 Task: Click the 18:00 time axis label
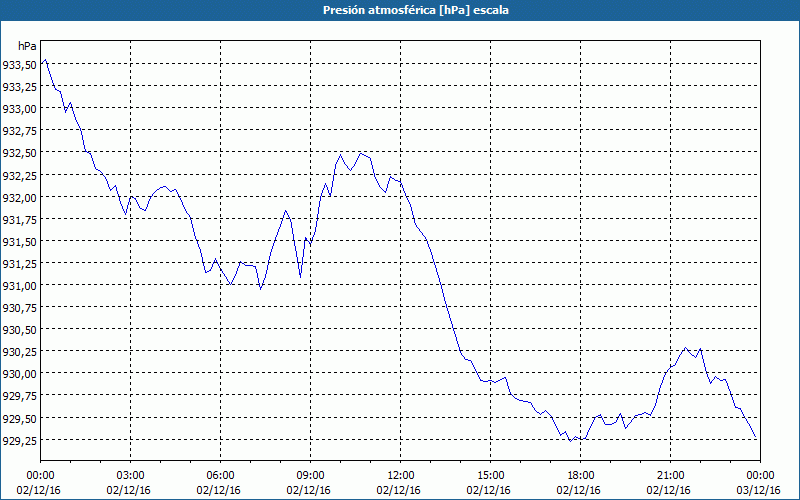(x=580, y=476)
